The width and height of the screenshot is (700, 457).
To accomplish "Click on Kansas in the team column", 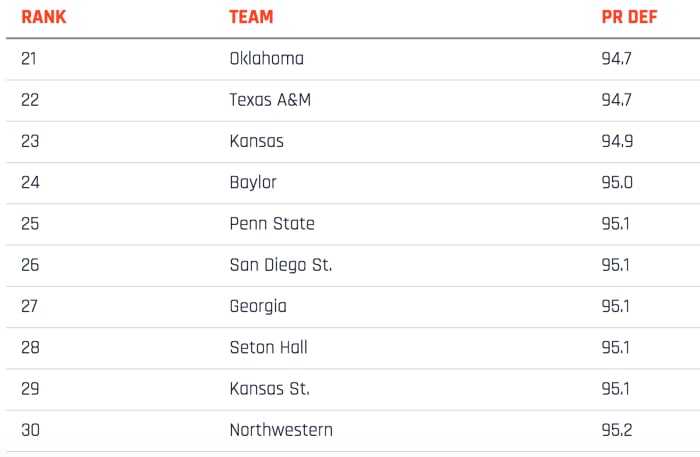I will coord(256,141).
